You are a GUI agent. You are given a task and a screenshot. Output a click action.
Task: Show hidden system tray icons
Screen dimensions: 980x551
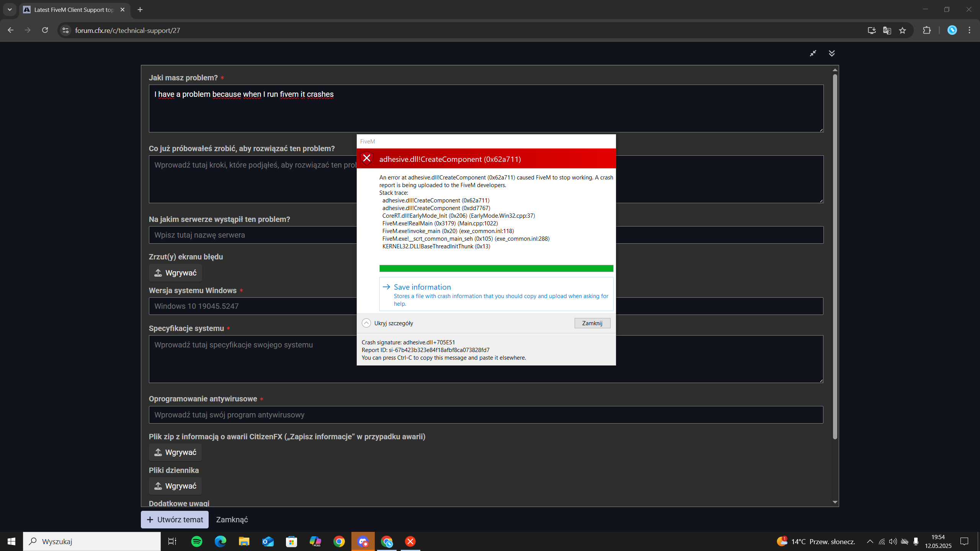(870, 541)
